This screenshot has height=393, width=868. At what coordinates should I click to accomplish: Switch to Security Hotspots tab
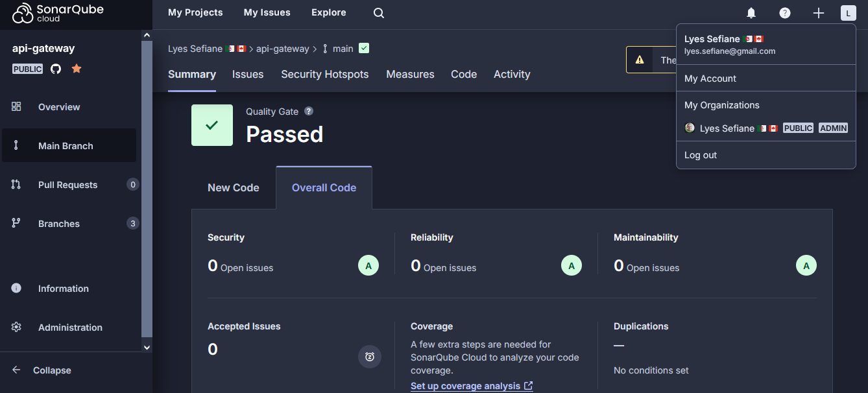[x=325, y=74]
